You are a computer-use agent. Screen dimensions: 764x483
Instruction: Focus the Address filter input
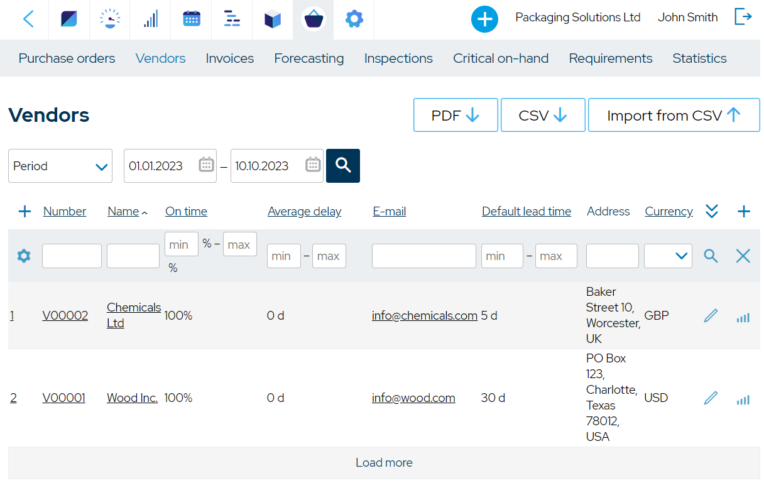point(612,256)
